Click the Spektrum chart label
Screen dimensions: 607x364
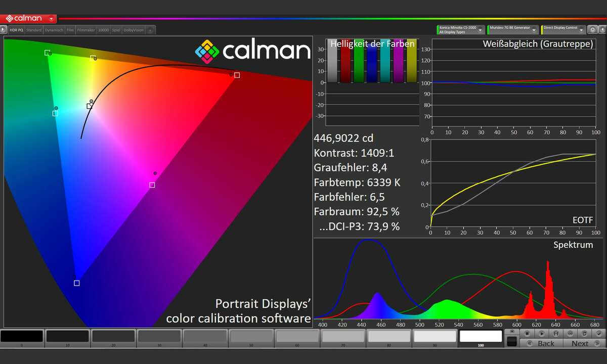coord(573,245)
